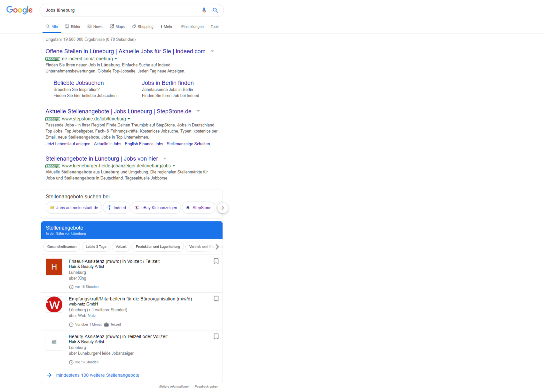Open dropdown next to de.indeed.com/Lüneburg URL

(116, 59)
